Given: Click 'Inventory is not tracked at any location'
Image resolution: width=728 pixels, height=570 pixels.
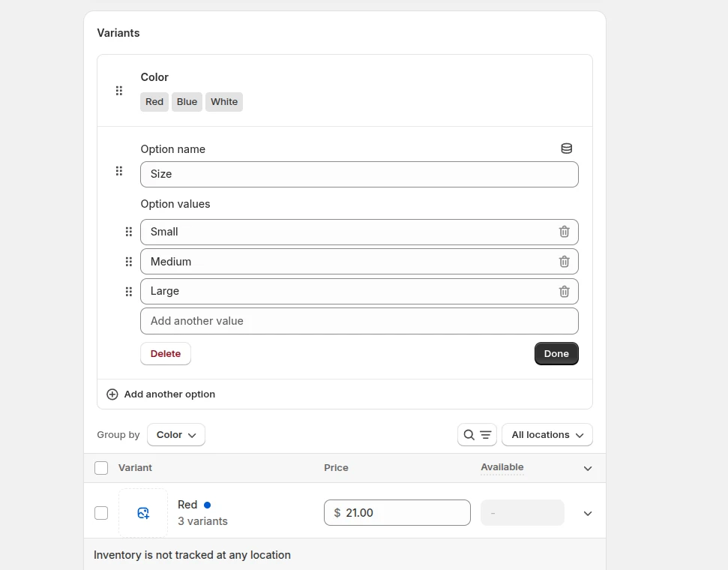Looking at the screenshot, I should [x=192, y=555].
